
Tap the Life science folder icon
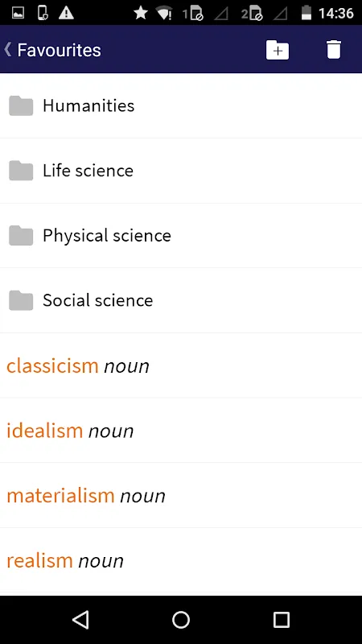21,171
